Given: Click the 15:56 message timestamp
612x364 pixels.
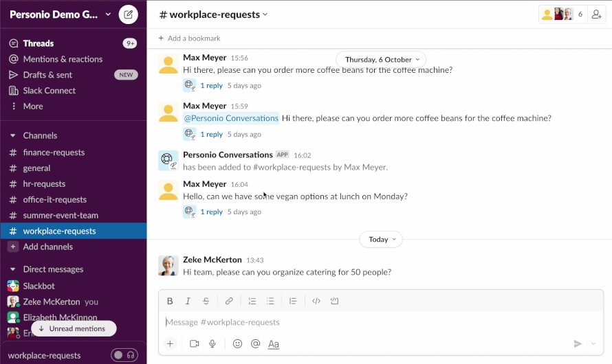Looking at the screenshot, I should [x=239, y=58].
